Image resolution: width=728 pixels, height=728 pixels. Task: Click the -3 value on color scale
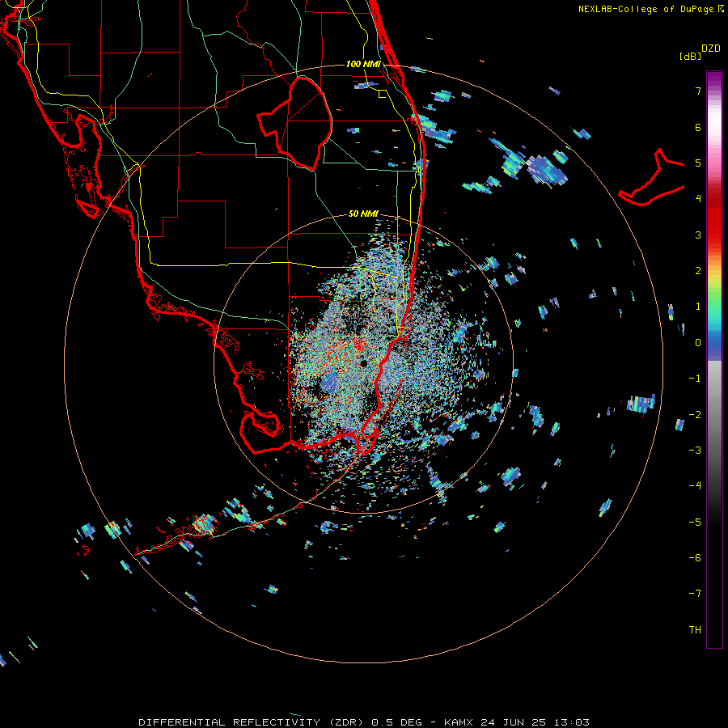(695, 451)
